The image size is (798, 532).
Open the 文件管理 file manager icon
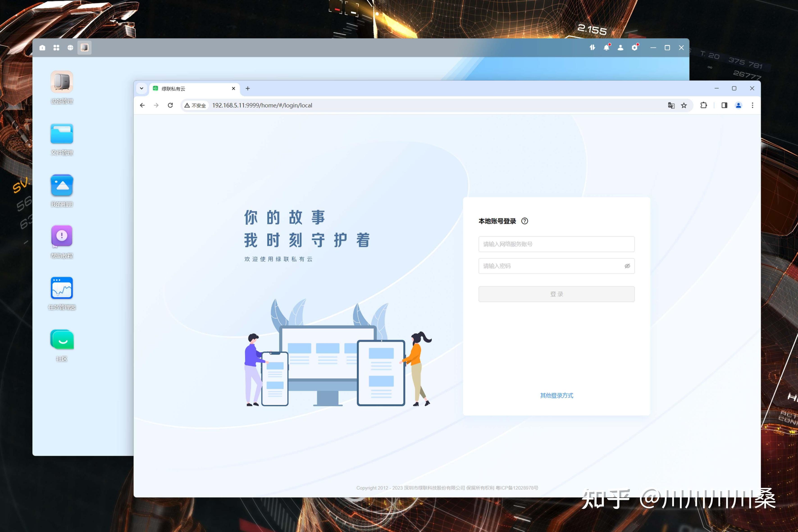point(62,134)
